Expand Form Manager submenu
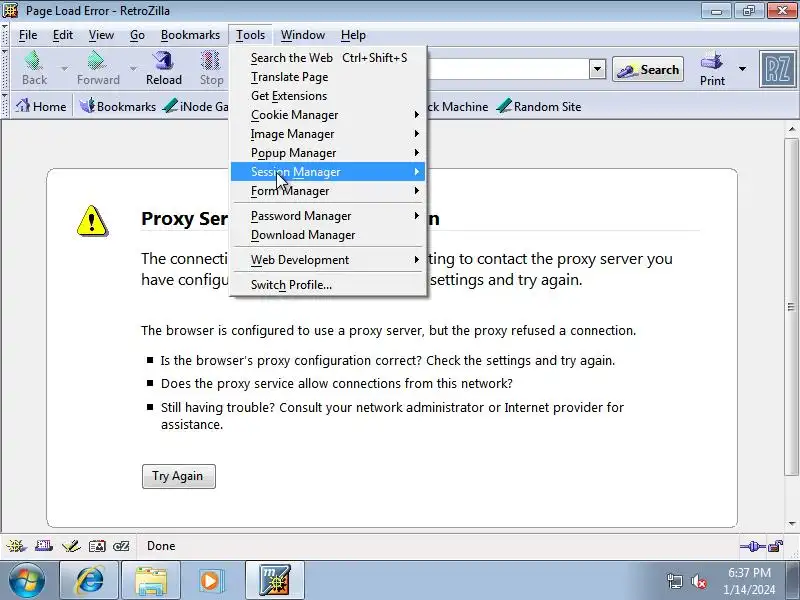Image resolution: width=800 pixels, height=600 pixels. [328, 191]
